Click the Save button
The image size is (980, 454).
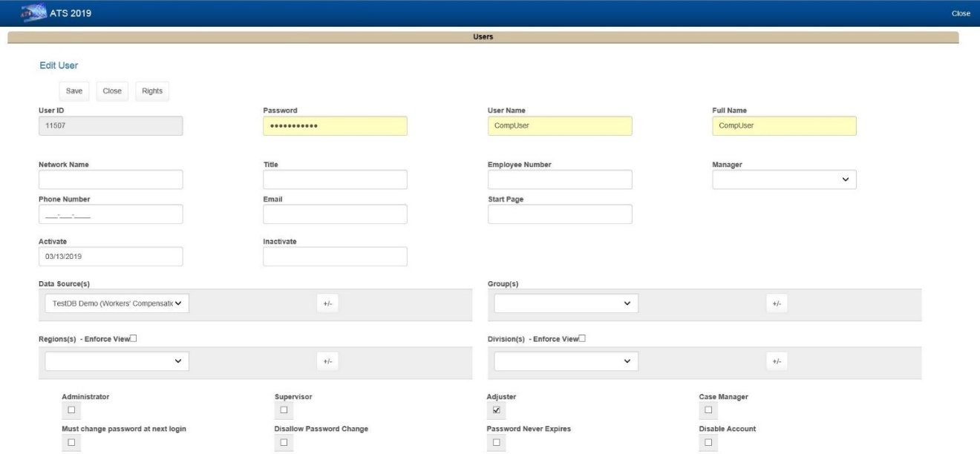point(73,91)
